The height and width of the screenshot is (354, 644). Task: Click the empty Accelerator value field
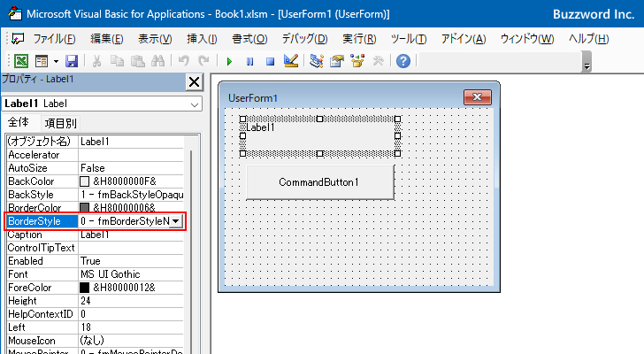131,155
